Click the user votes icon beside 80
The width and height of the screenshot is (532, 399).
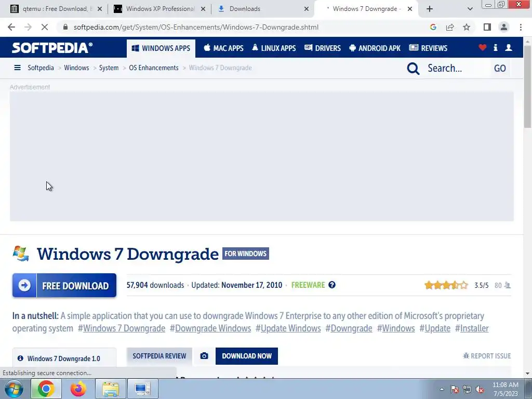(507, 285)
